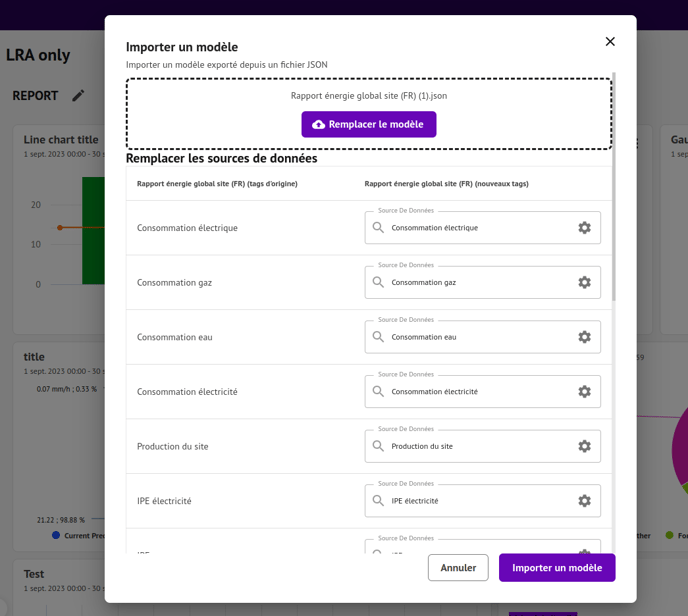This screenshot has height=616, width=688.
Task: Open settings gear for Consommation électricité source
Action: coord(584,392)
